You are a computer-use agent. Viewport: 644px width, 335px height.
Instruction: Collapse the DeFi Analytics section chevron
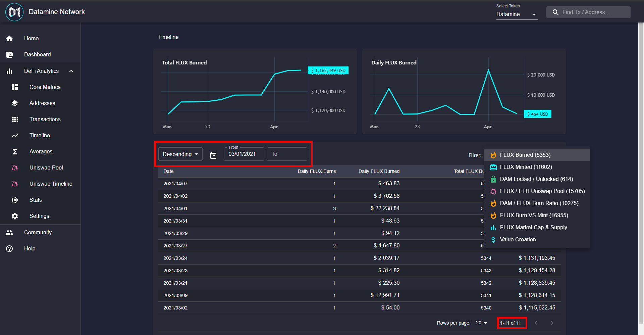[x=71, y=71]
